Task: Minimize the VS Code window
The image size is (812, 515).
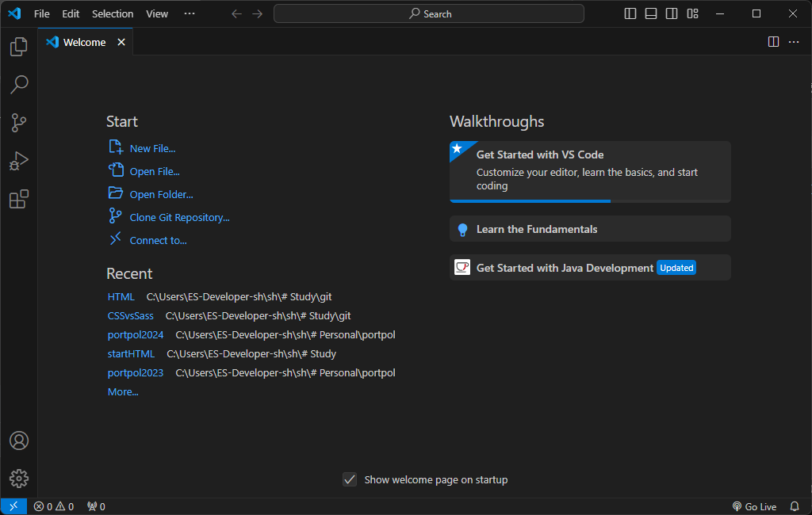Action: coord(720,13)
